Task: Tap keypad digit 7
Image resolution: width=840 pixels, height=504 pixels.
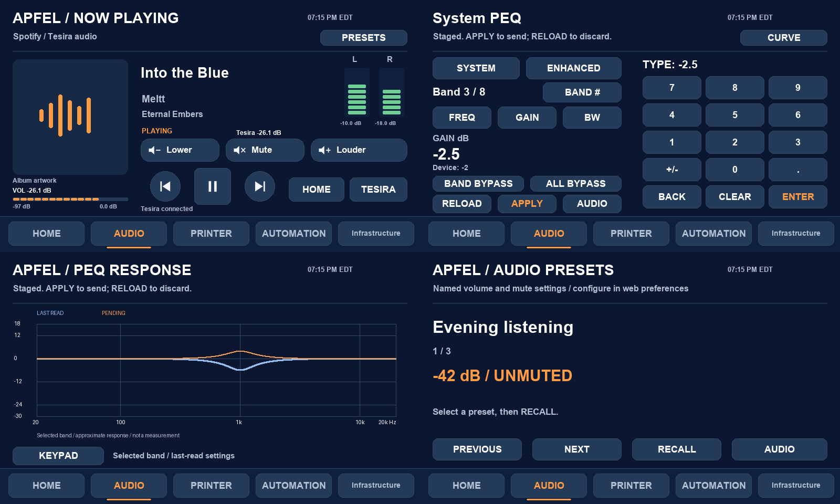Action: click(672, 88)
